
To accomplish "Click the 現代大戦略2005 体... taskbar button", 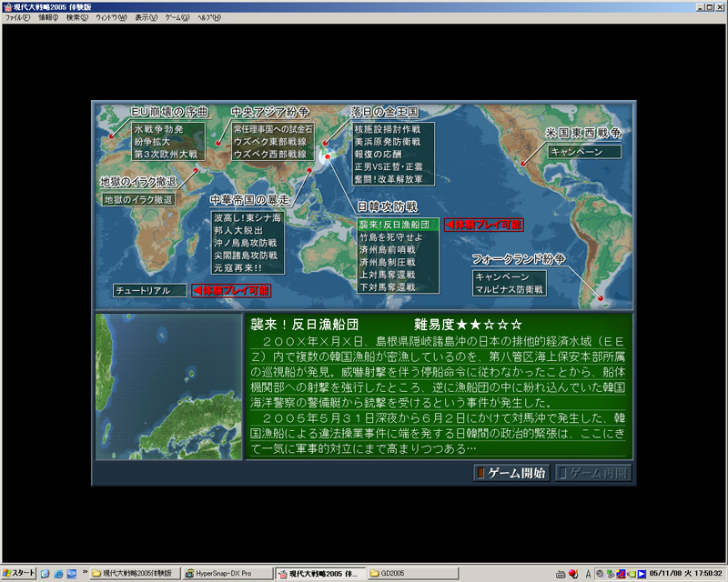I will pyautogui.click(x=320, y=574).
